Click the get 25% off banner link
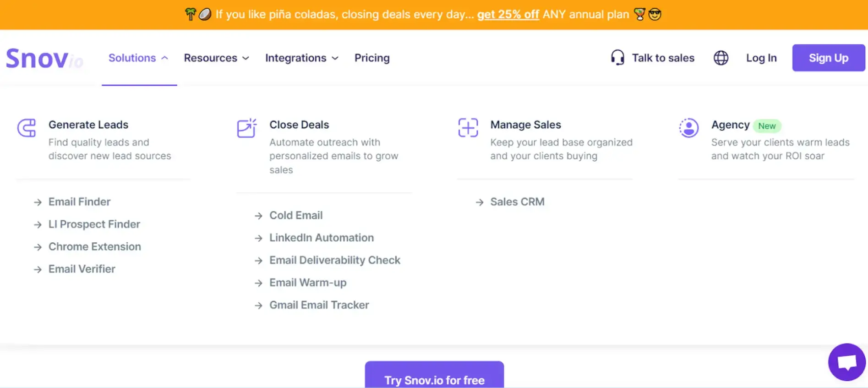The image size is (868, 388). coord(508,15)
